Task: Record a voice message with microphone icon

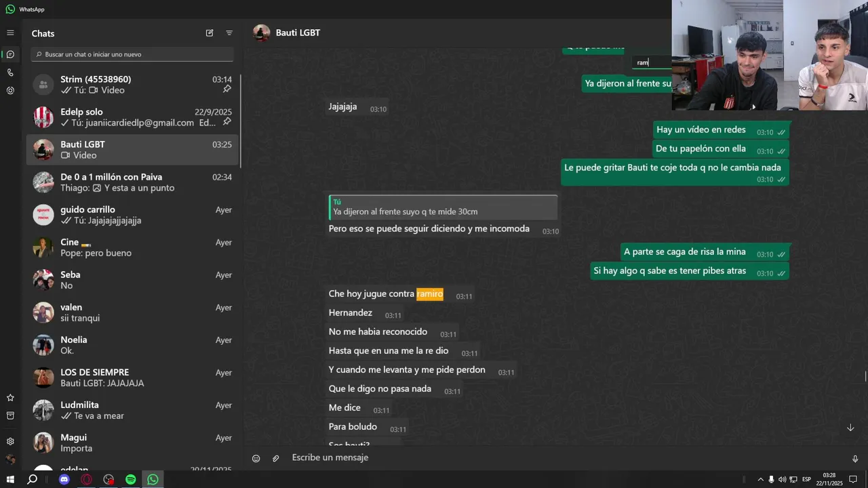Action: point(854,458)
